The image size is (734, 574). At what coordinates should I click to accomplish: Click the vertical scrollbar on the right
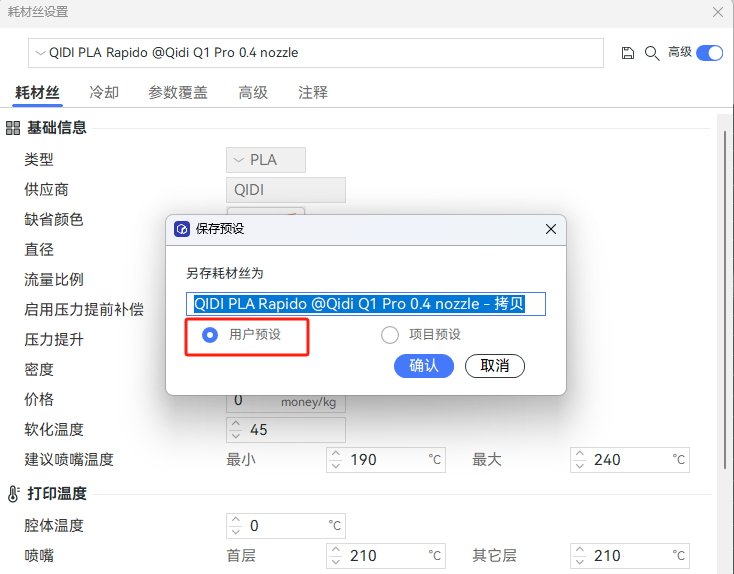(722, 300)
